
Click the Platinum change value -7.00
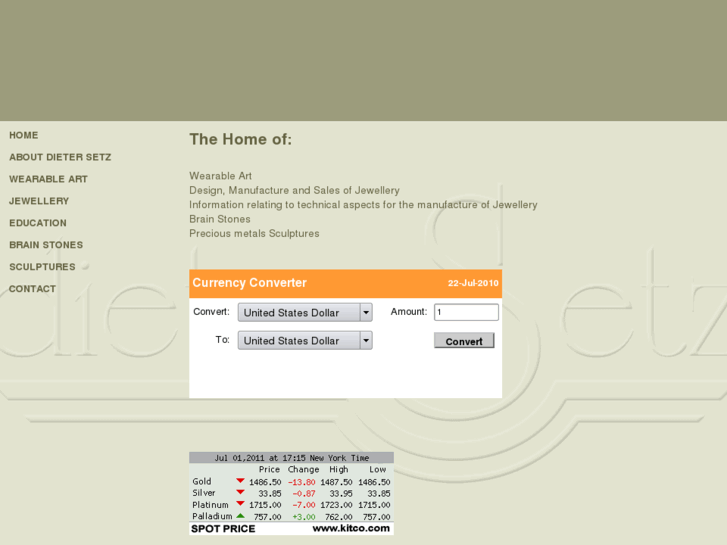tap(304, 505)
